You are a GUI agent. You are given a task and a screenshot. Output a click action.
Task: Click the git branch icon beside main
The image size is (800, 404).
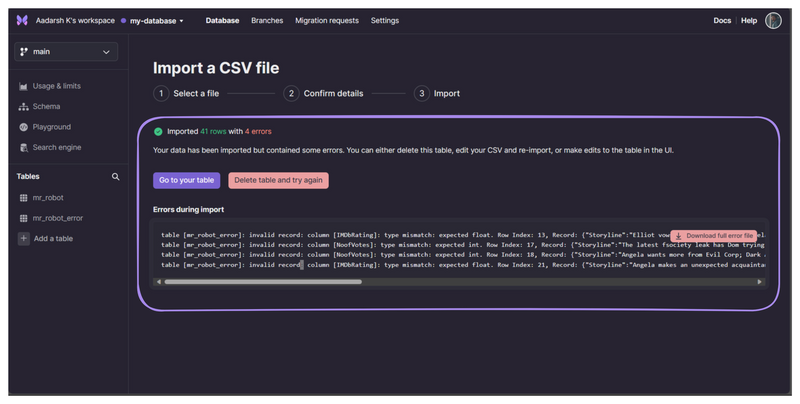pyautogui.click(x=24, y=52)
